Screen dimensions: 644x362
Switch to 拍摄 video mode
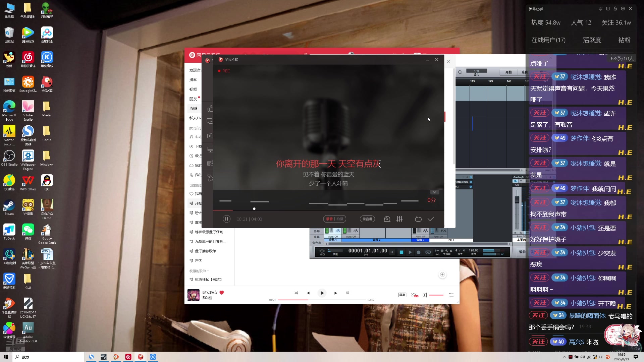[340, 219]
